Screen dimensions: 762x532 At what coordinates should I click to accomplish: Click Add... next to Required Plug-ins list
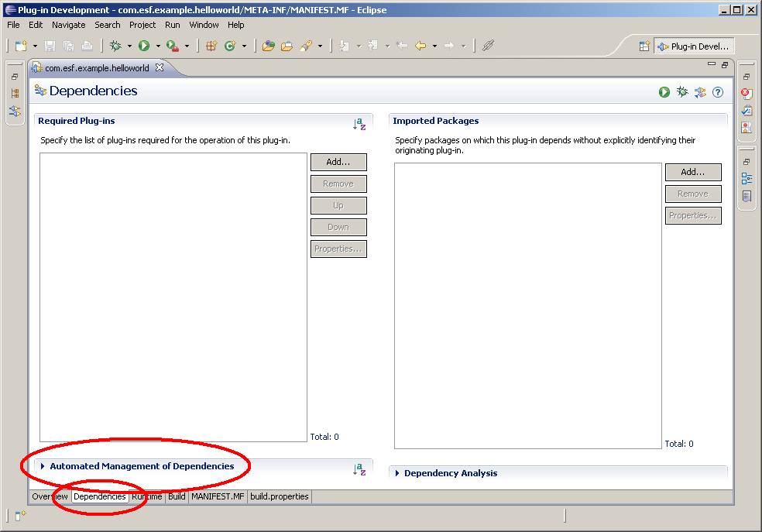(x=338, y=163)
